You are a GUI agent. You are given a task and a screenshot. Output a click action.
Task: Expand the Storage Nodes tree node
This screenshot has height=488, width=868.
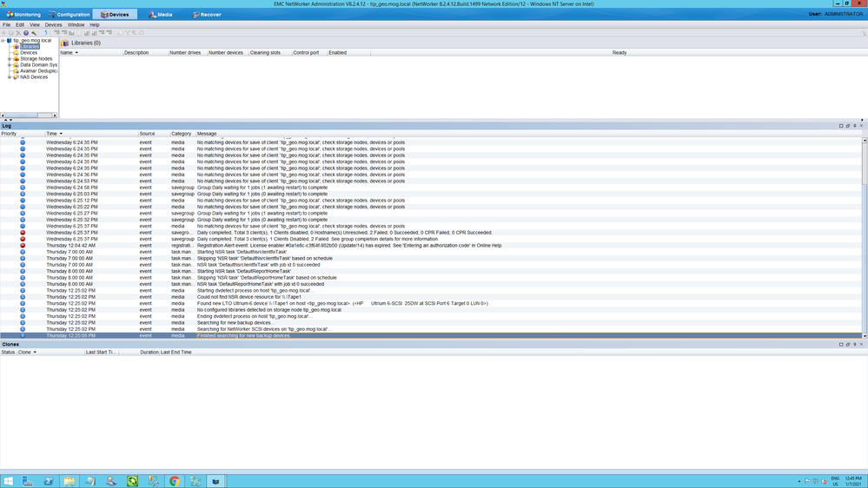click(x=10, y=59)
